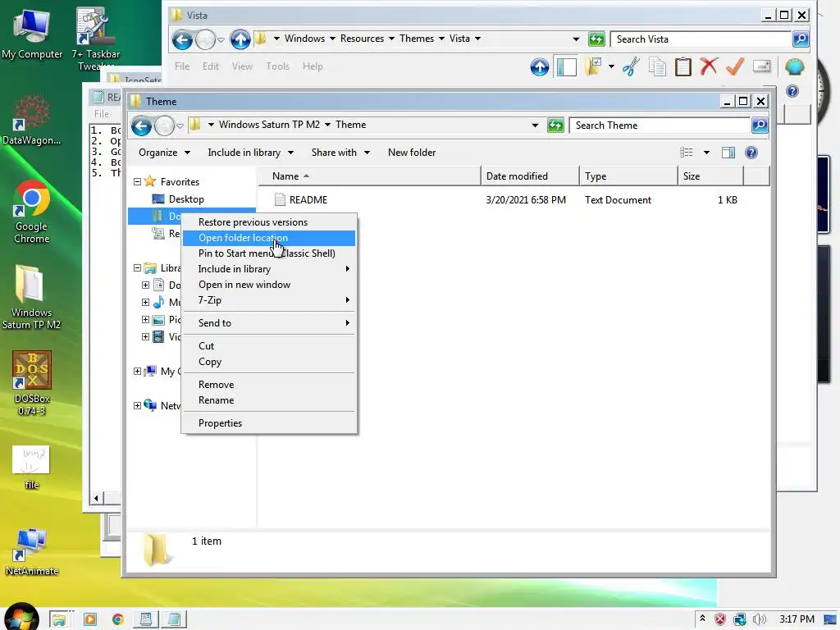This screenshot has width=840, height=630.
Task: Open the view options dropdown arrow
Action: pyautogui.click(x=706, y=153)
